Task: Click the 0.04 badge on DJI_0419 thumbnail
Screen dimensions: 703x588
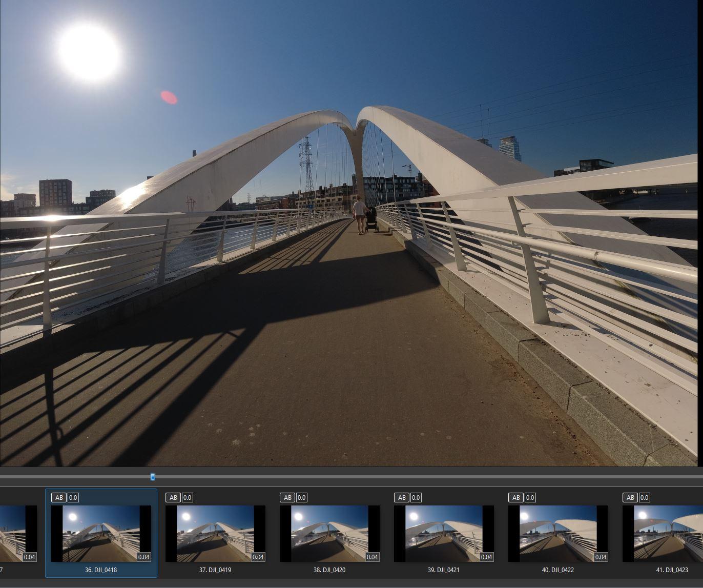Action: [x=258, y=557]
